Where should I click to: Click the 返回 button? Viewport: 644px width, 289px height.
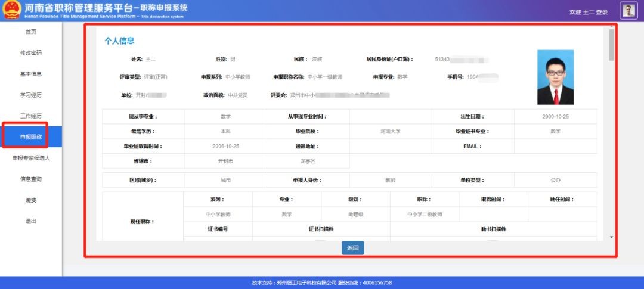tap(353, 248)
